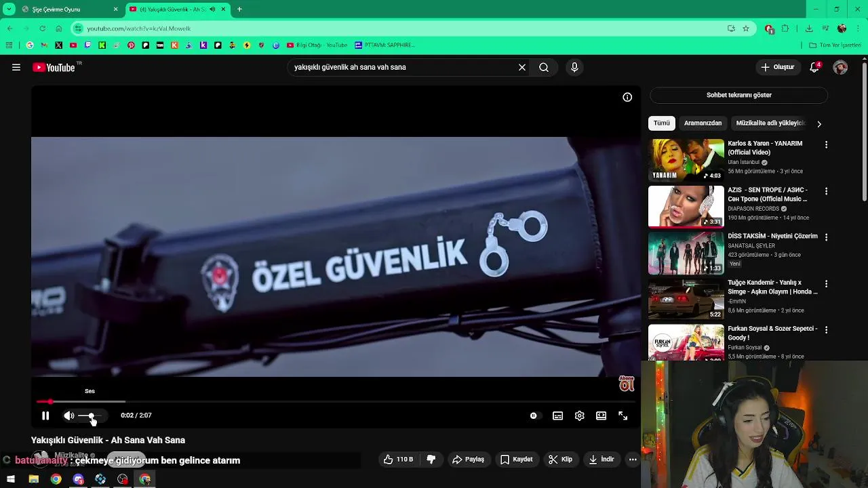Viewport: 868px width, 488px height.
Task: Start voice search with the microphone
Action: click(574, 67)
